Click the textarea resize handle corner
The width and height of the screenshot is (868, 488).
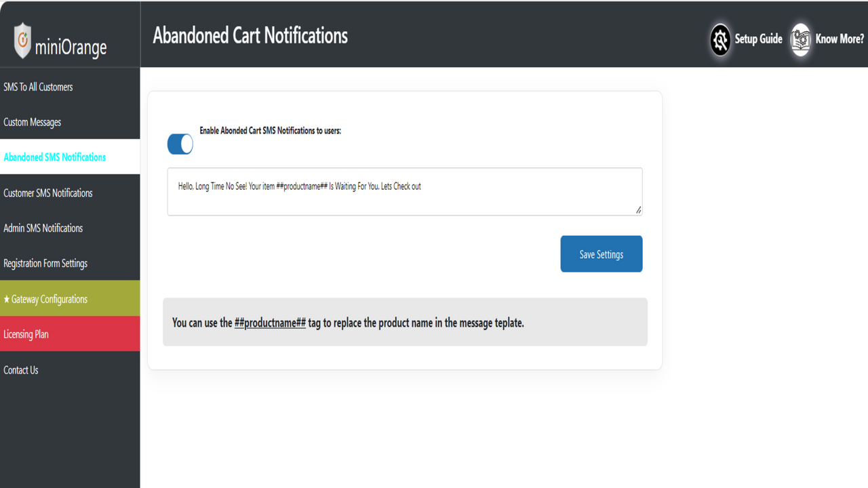[x=638, y=211]
